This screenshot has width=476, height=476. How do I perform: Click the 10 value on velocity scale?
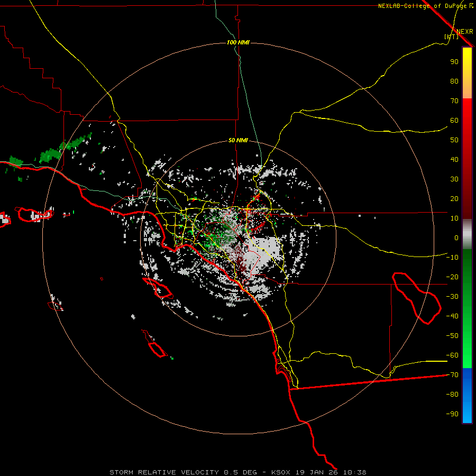pyautogui.click(x=454, y=218)
